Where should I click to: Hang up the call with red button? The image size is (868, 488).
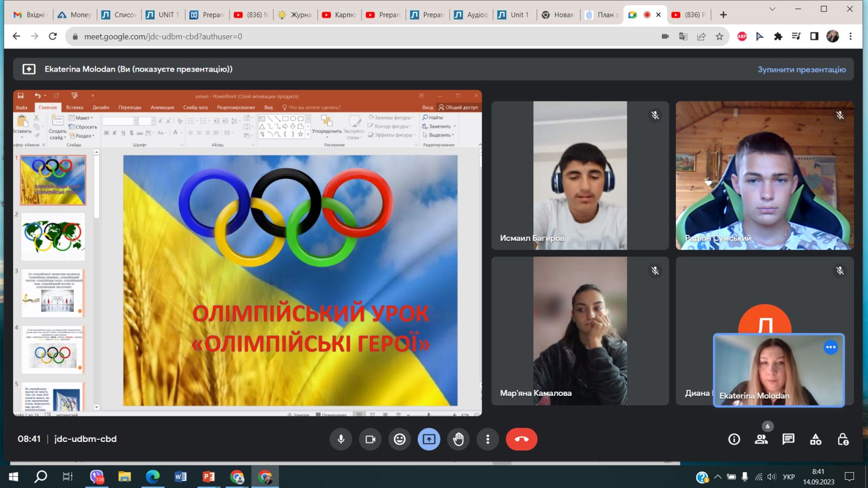click(521, 439)
